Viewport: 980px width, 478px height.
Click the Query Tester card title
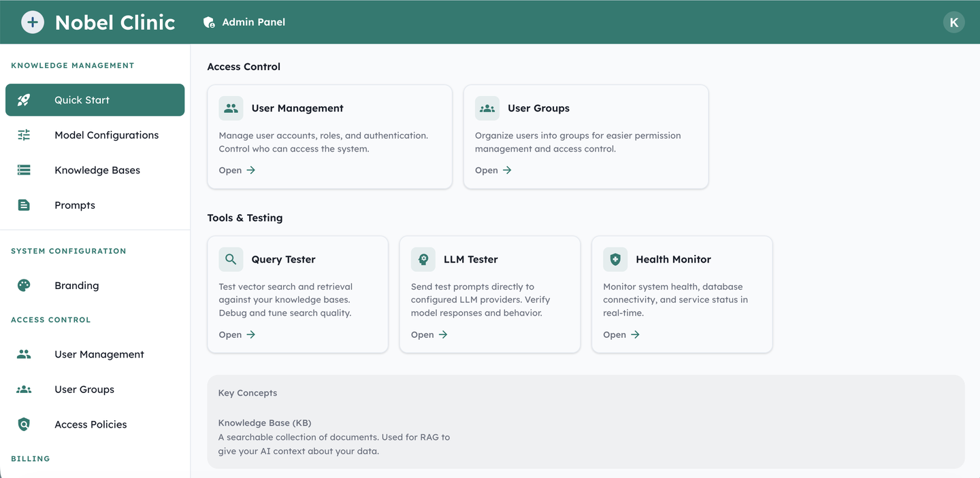283,259
